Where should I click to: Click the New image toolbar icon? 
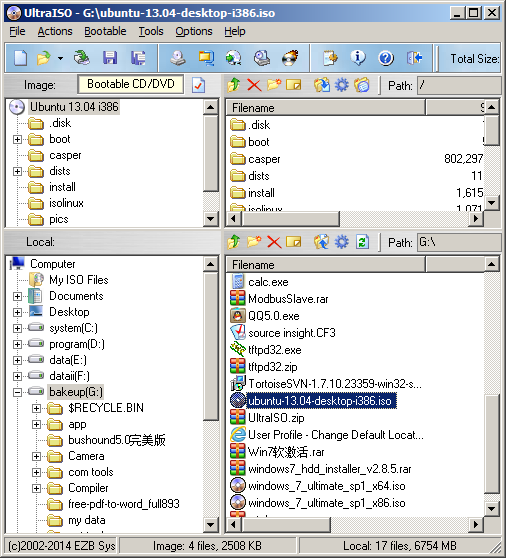[x=20, y=58]
